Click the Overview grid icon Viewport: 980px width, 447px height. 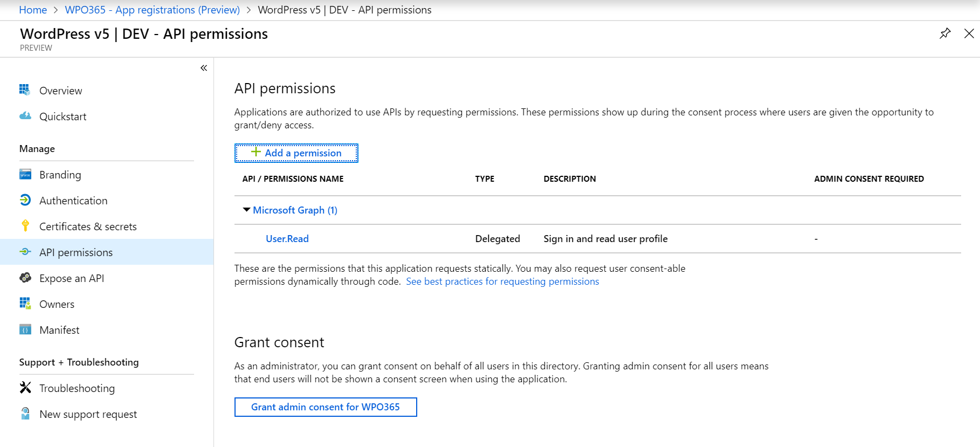pyautogui.click(x=25, y=90)
